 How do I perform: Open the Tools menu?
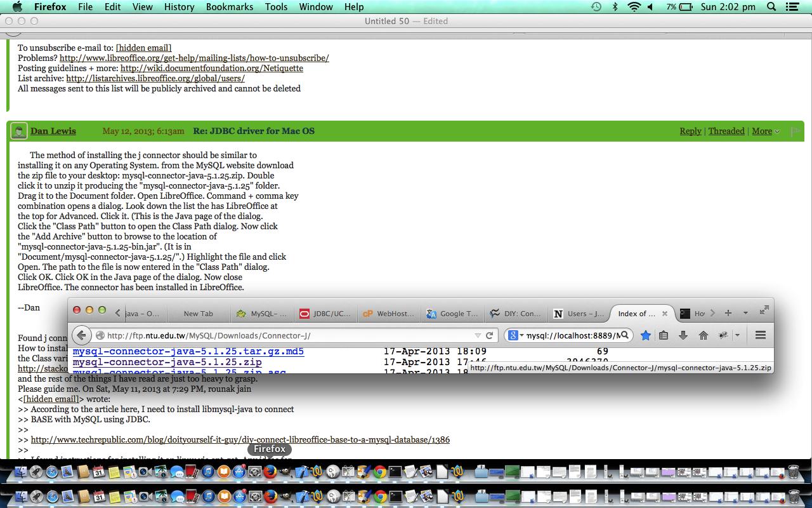click(276, 7)
